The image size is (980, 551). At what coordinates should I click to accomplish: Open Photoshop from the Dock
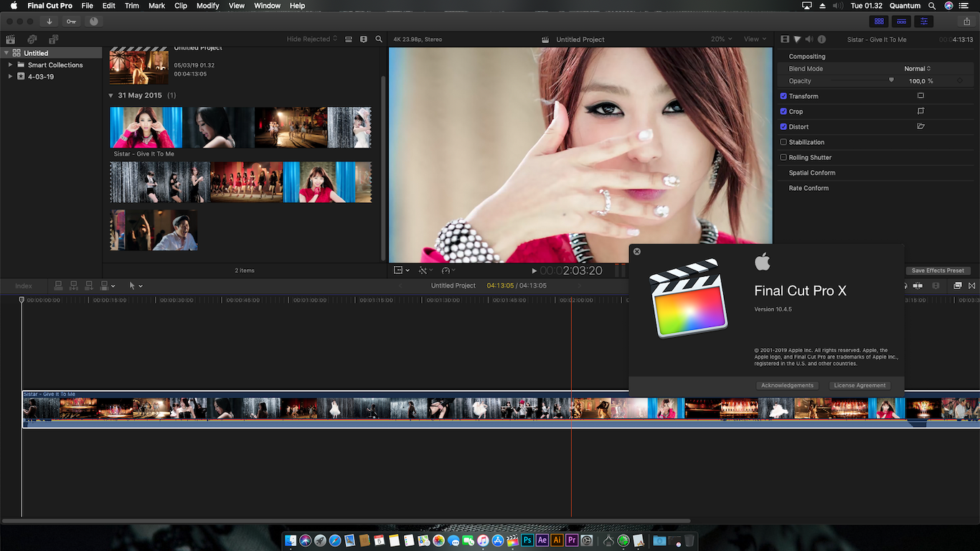(x=527, y=540)
